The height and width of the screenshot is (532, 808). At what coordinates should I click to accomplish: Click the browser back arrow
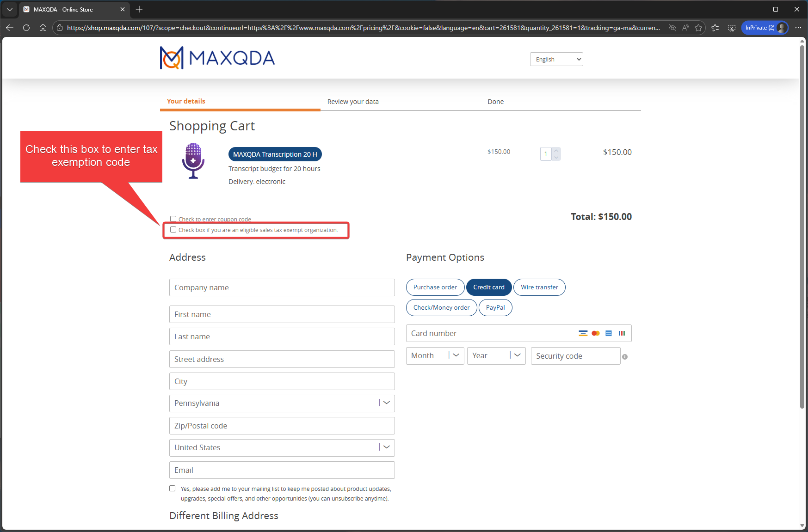[10, 28]
